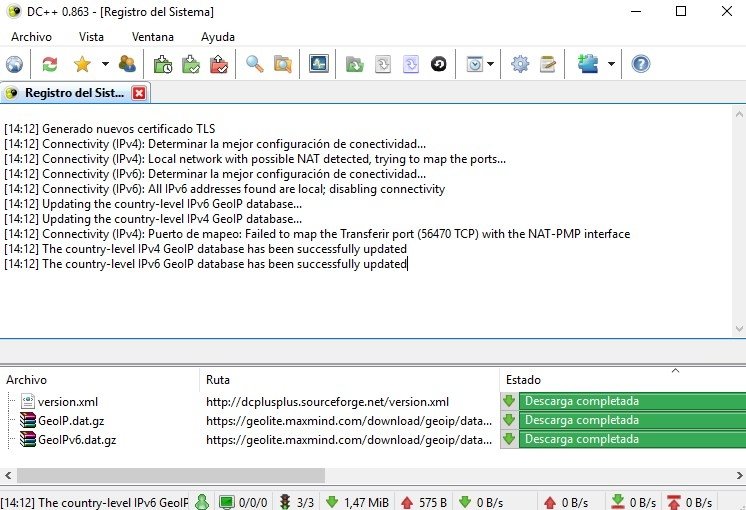Sort transfers by Archivo column

click(99, 380)
